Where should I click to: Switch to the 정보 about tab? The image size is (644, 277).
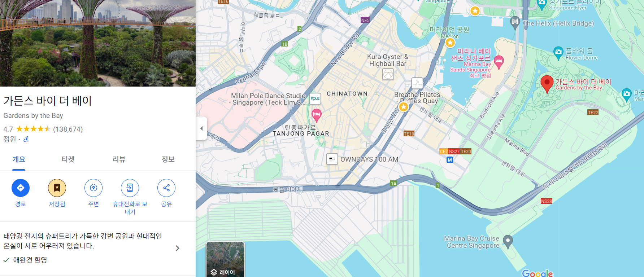[x=168, y=159]
